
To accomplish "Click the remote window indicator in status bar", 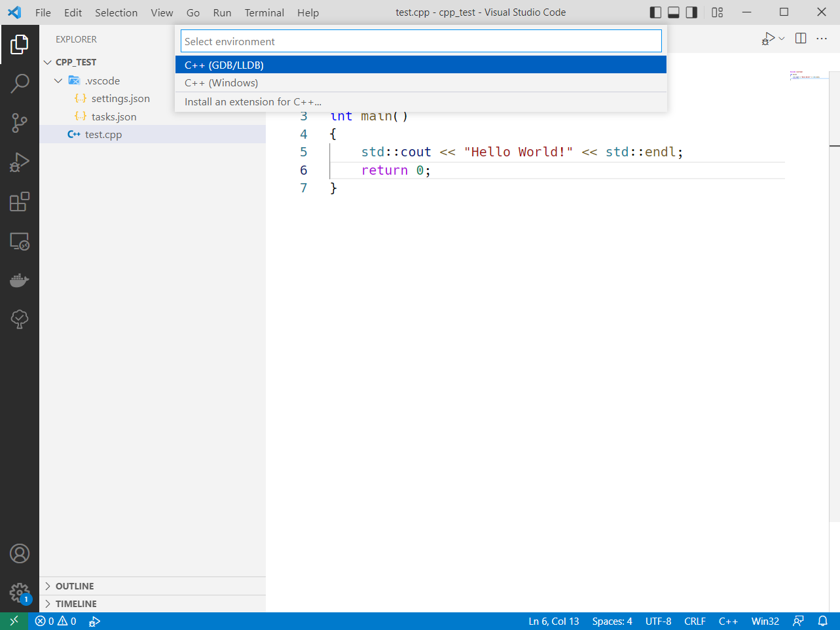I will (x=14, y=621).
